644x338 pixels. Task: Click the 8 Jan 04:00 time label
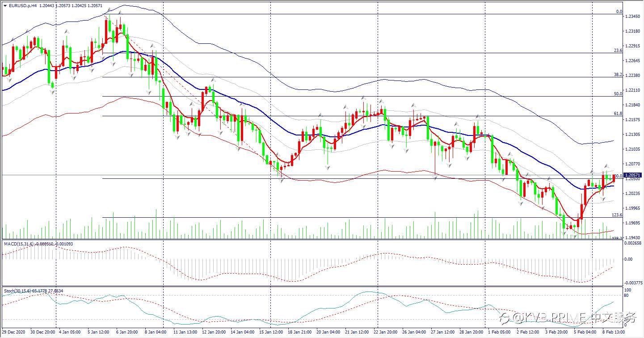[x=156, y=333]
